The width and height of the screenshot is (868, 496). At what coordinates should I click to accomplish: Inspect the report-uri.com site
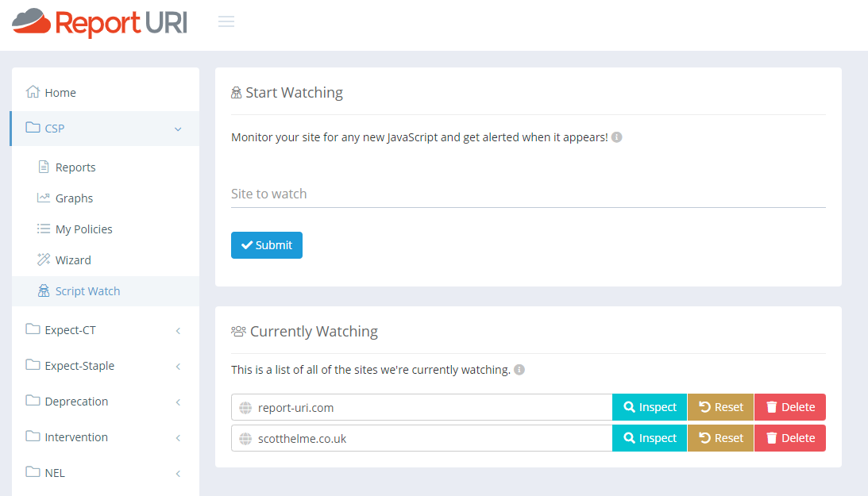pos(650,407)
